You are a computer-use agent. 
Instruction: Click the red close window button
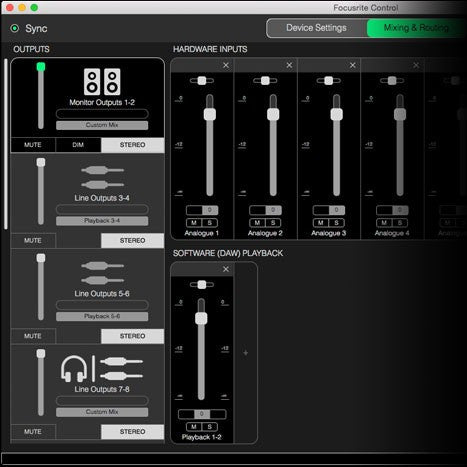[10, 7]
